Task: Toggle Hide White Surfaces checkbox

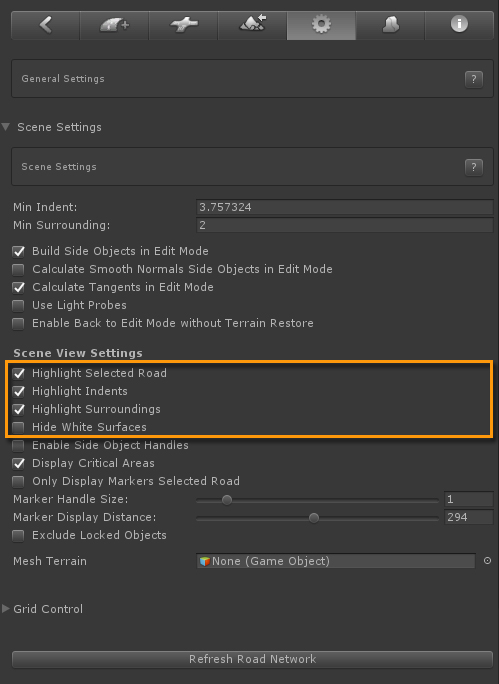Action: (x=18, y=428)
